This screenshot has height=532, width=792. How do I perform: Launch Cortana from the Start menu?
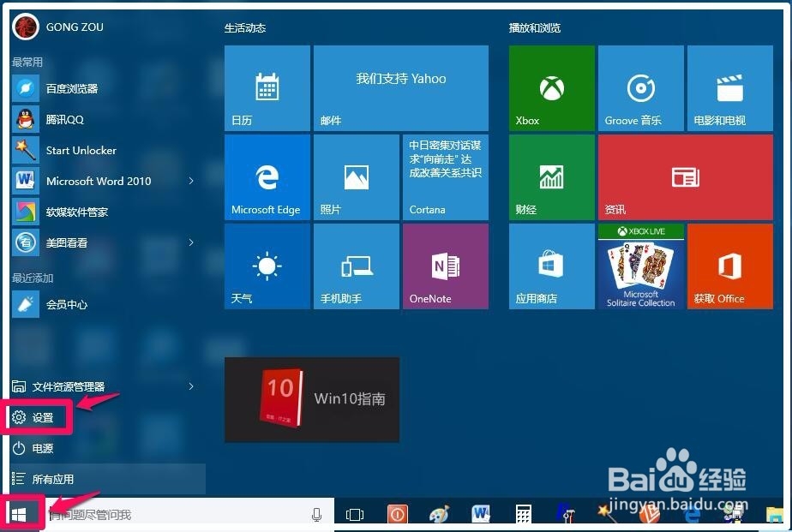(445, 177)
